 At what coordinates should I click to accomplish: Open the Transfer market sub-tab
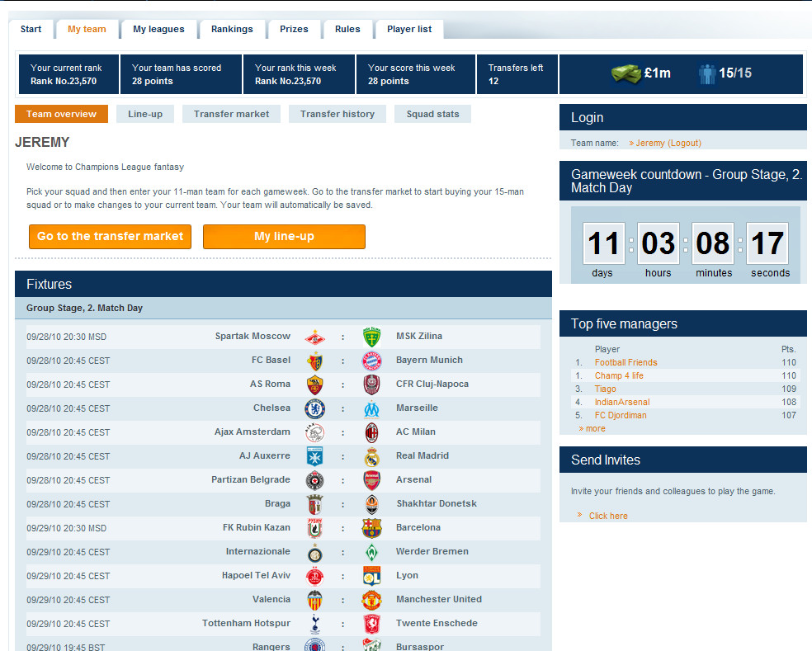[x=232, y=114]
